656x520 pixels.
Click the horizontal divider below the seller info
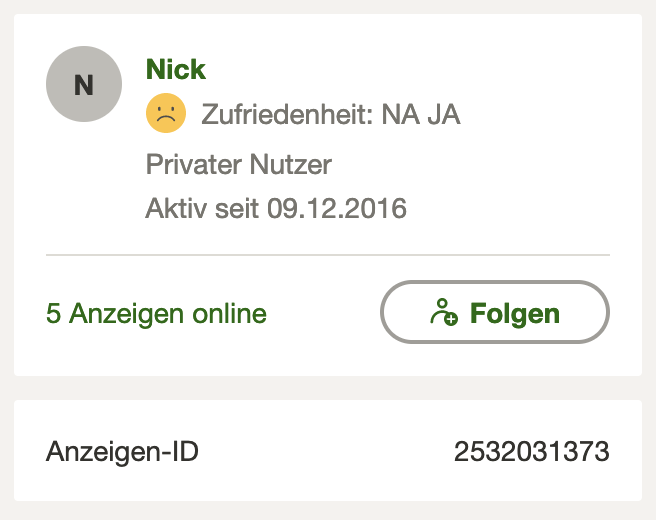[328, 255]
